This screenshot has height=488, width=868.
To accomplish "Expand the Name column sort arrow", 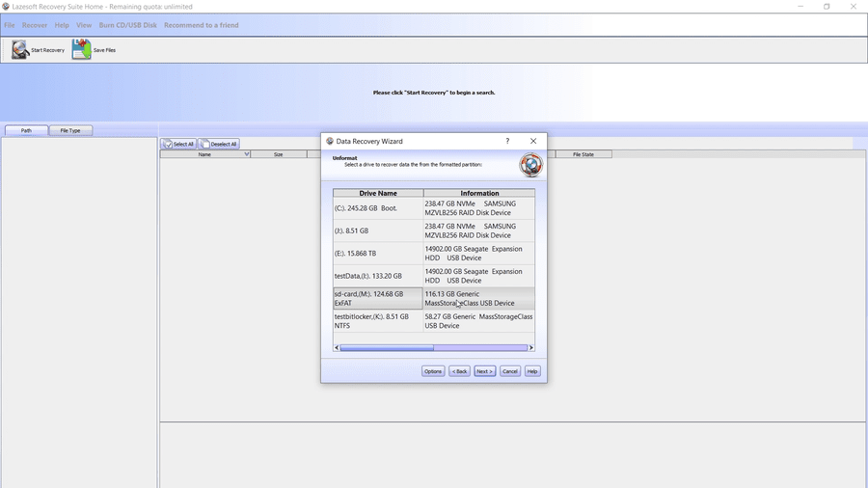I will coord(246,154).
